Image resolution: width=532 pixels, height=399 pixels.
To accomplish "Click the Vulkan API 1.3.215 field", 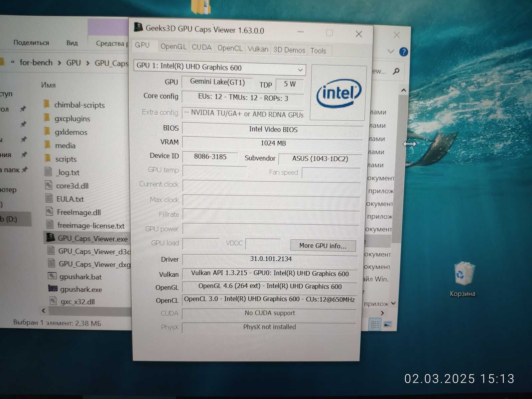I will 270,273.
